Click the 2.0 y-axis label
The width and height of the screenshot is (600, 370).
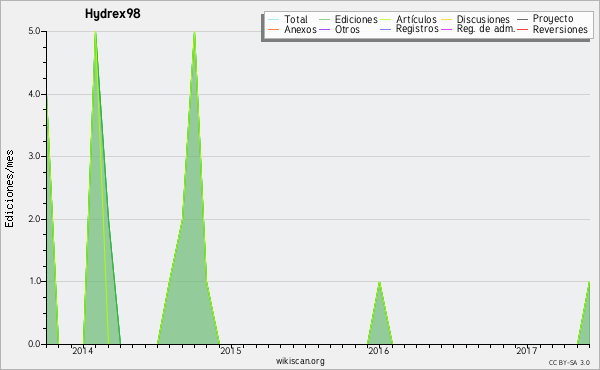[x=34, y=219]
